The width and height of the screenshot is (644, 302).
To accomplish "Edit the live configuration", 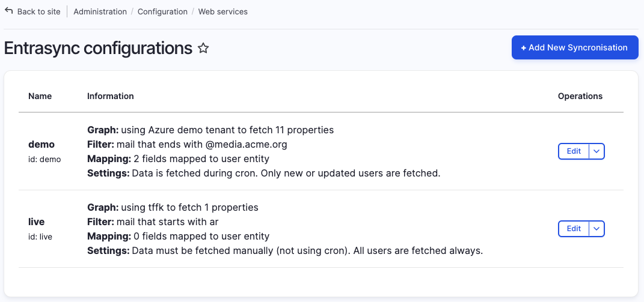I will (574, 229).
